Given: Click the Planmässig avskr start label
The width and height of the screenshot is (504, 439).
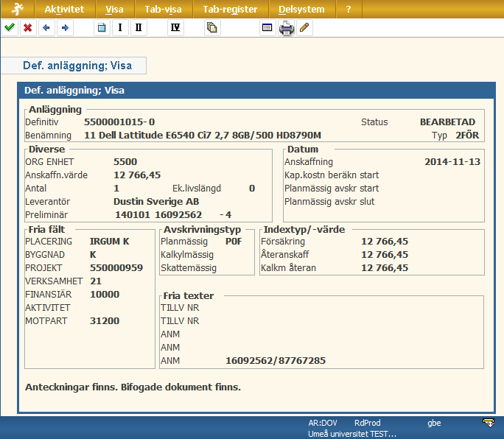Looking at the screenshot, I should coord(332,189).
